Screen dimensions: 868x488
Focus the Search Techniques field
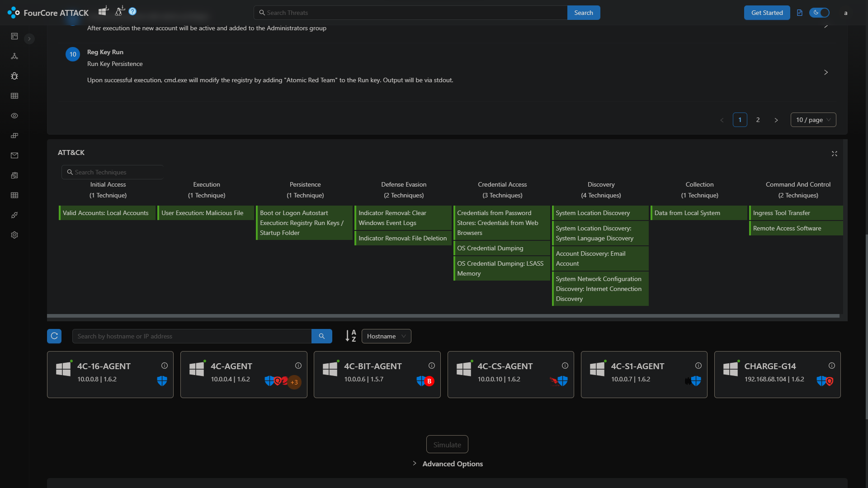click(113, 172)
